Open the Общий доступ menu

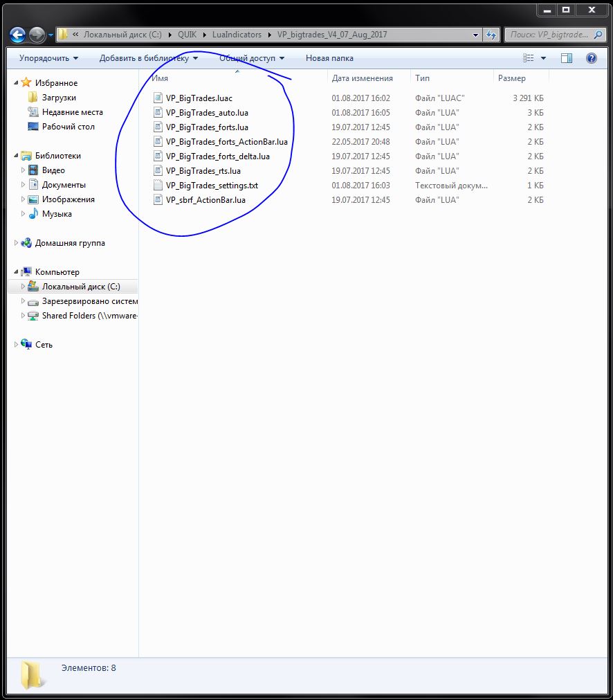tap(252, 58)
